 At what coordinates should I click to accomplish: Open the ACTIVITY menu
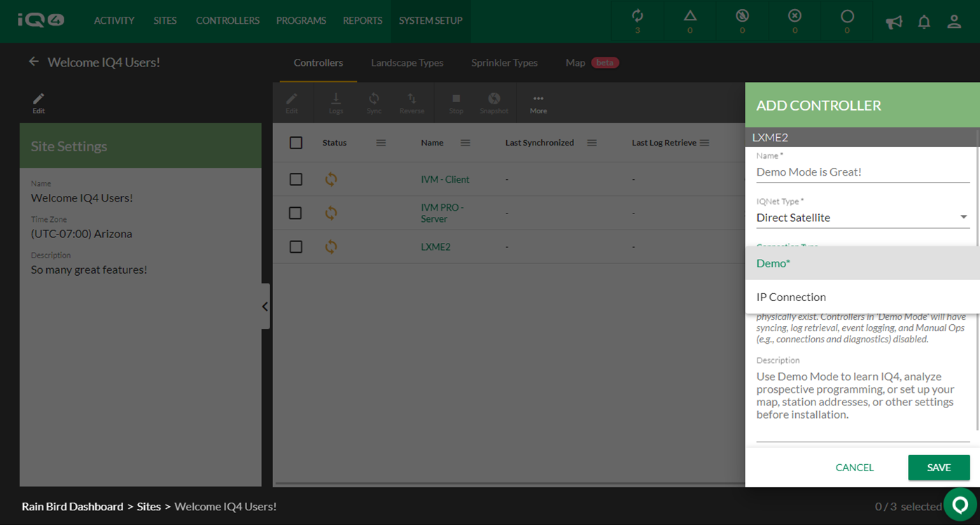(114, 21)
